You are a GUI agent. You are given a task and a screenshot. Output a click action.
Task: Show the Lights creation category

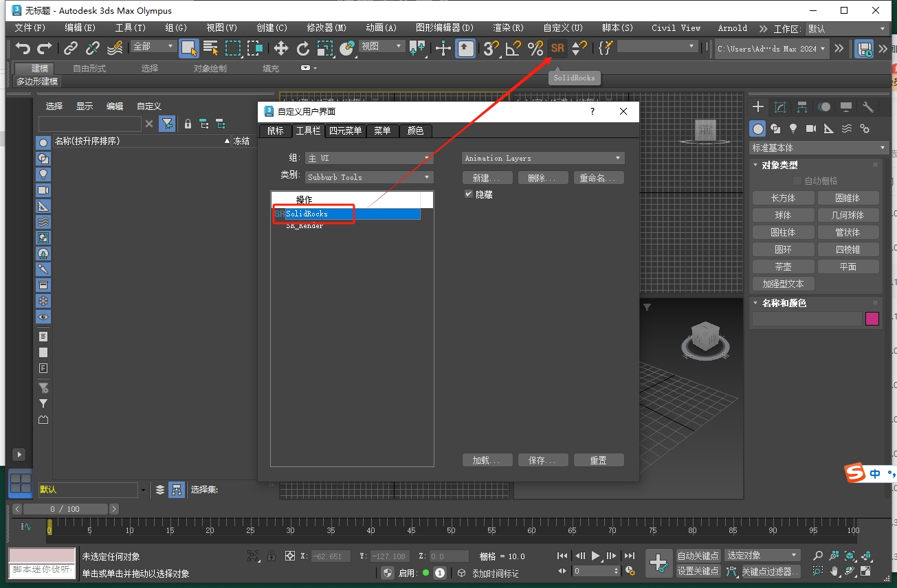pyautogui.click(x=793, y=128)
